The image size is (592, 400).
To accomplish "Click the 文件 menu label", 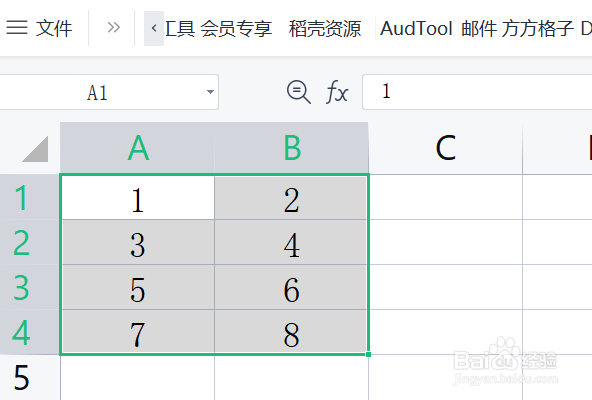I will (x=54, y=29).
